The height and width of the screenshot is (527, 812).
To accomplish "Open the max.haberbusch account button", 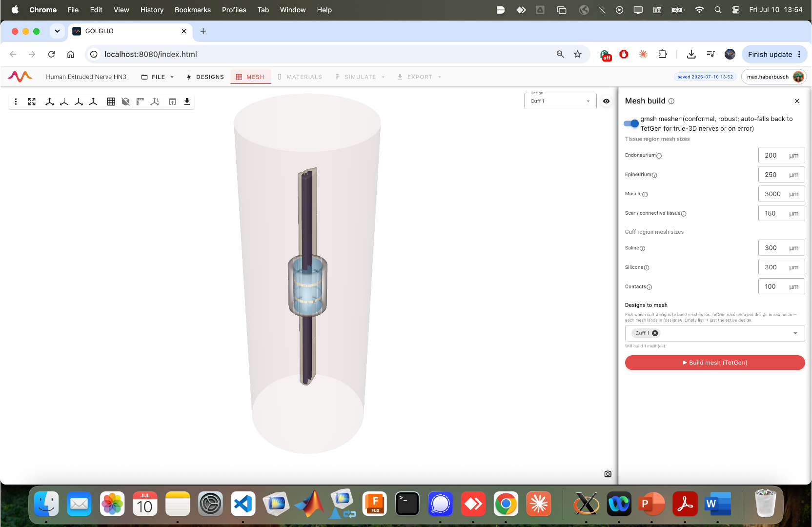I will (773, 77).
